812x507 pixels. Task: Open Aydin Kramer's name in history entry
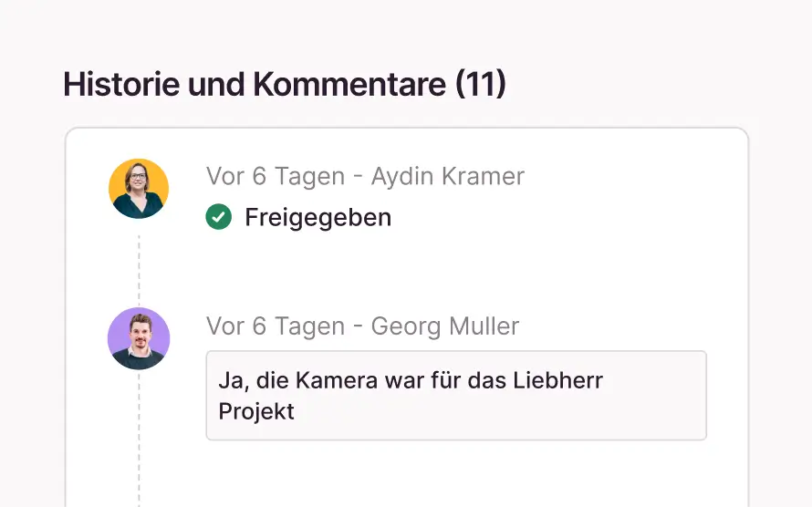coord(447,176)
